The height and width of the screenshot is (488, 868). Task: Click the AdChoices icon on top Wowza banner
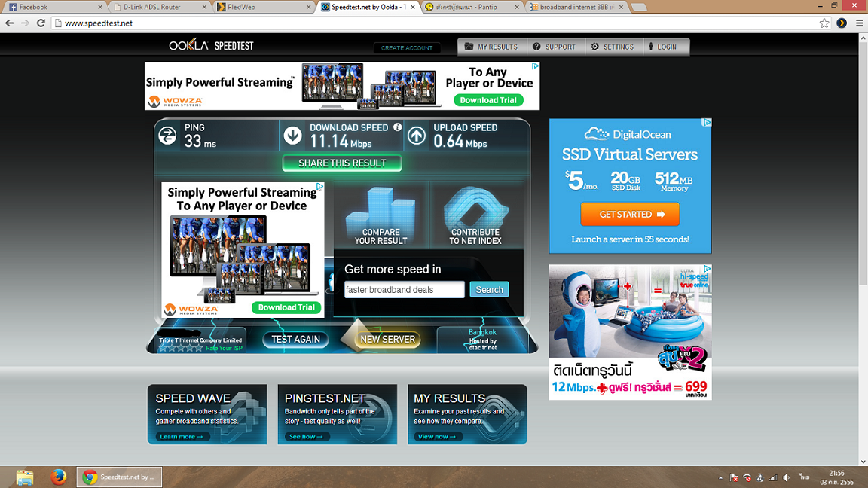(x=535, y=66)
